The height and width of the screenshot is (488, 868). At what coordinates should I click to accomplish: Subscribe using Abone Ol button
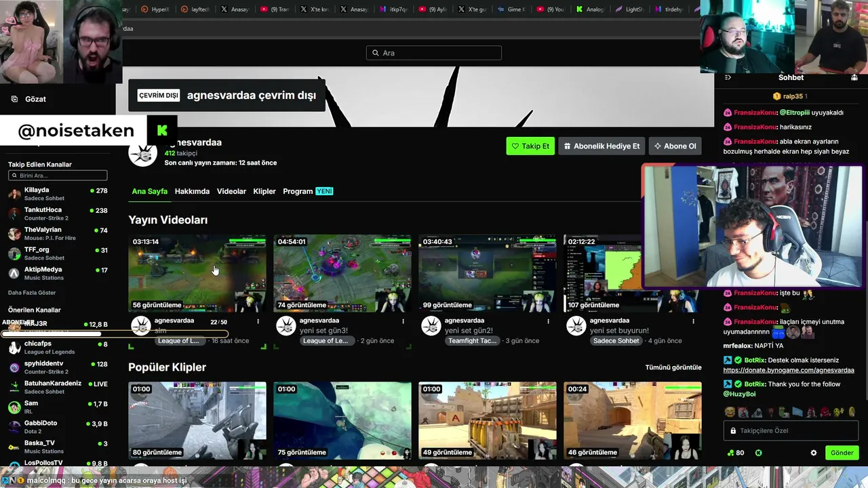coord(675,146)
